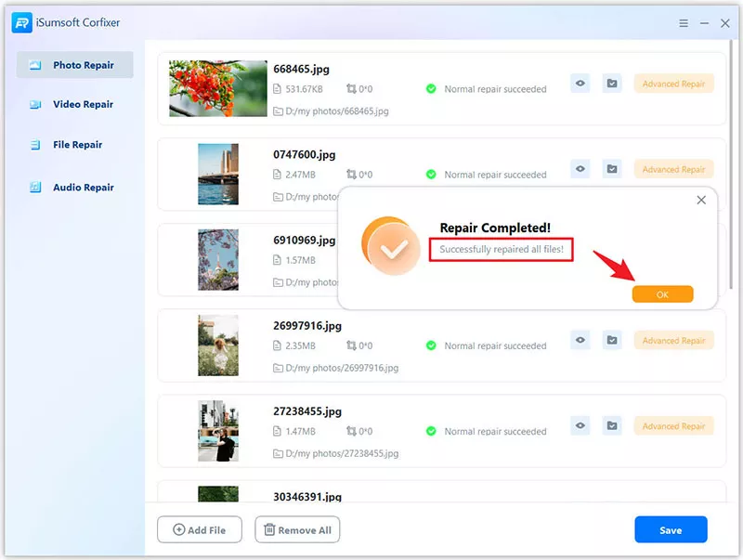743x560 pixels.
Task: Preview 0747600.jpg using eye icon
Action: pos(580,169)
